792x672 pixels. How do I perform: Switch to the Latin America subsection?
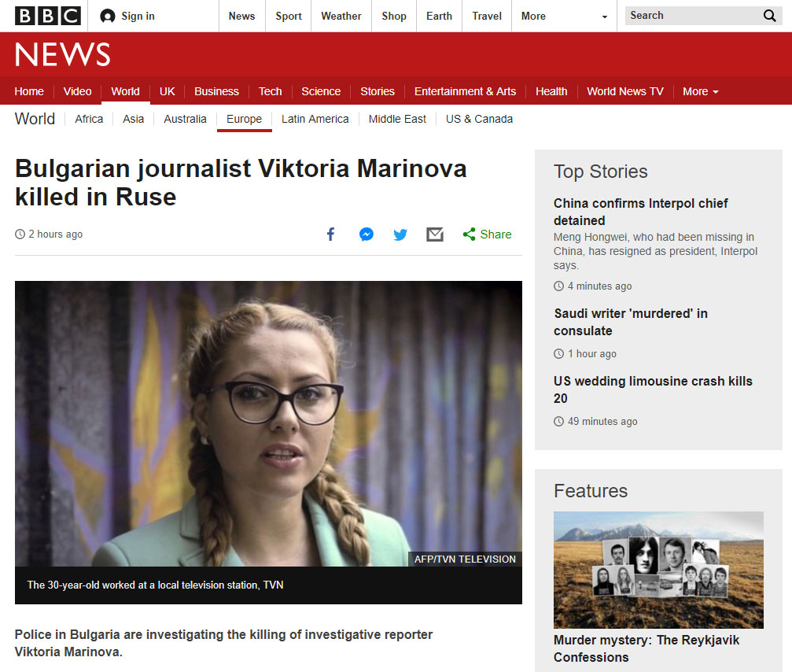[315, 119]
